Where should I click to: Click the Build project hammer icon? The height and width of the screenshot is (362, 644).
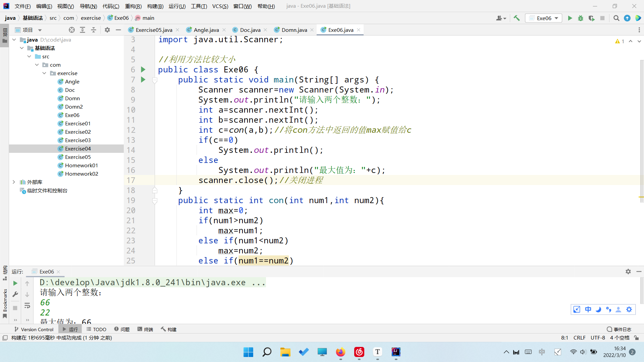click(x=517, y=18)
